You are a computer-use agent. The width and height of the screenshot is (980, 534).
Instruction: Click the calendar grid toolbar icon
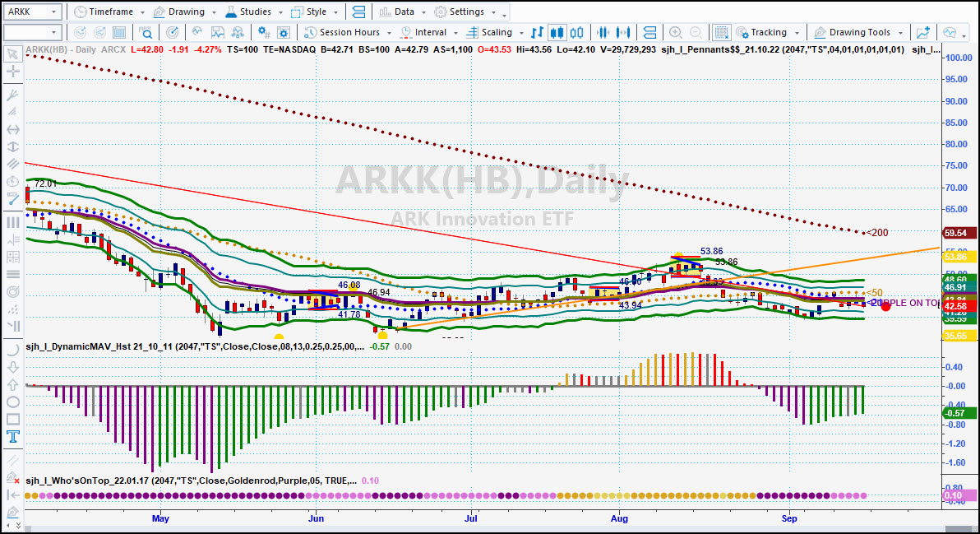click(x=119, y=33)
